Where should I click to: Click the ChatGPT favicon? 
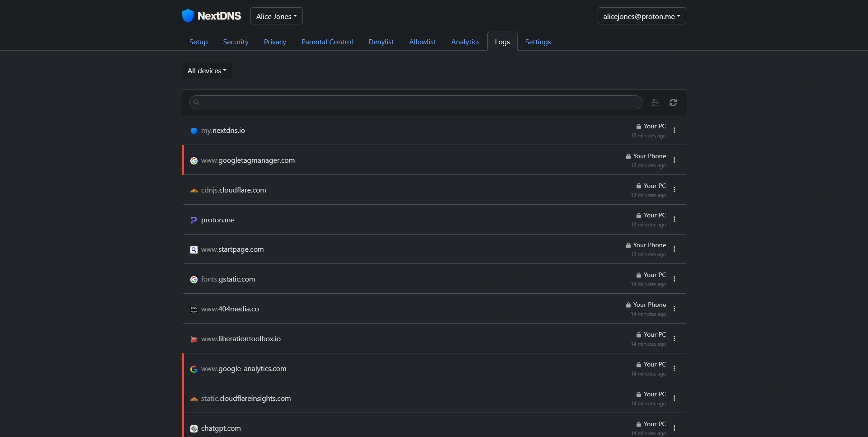click(193, 428)
